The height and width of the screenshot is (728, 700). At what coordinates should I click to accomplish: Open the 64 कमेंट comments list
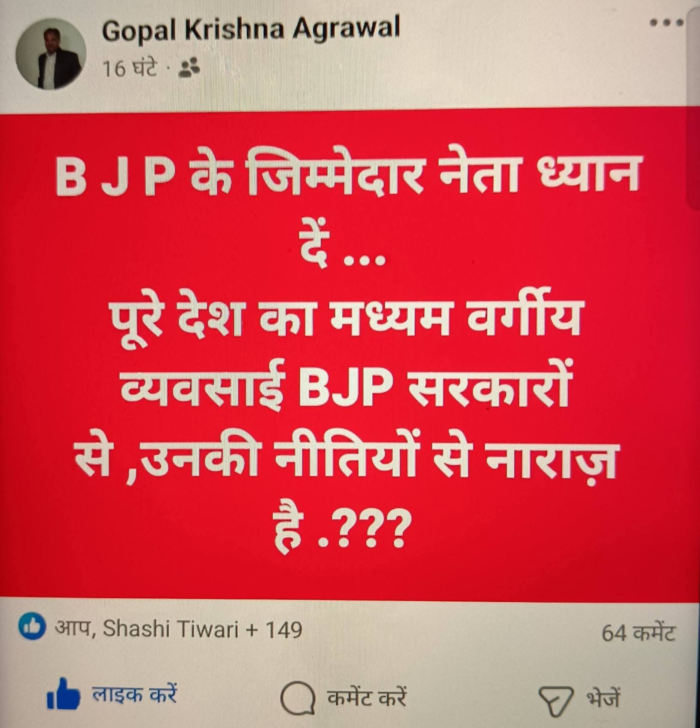[x=638, y=632]
